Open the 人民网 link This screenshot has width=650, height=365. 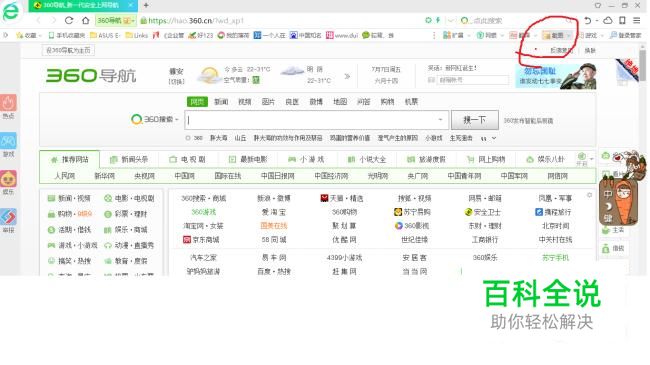click(x=65, y=176)
